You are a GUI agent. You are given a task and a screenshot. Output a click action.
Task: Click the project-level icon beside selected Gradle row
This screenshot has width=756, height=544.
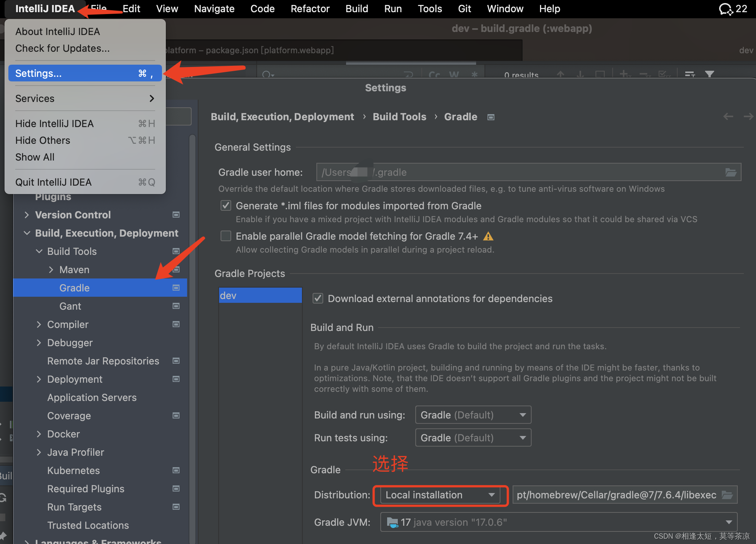coord(176,288)
